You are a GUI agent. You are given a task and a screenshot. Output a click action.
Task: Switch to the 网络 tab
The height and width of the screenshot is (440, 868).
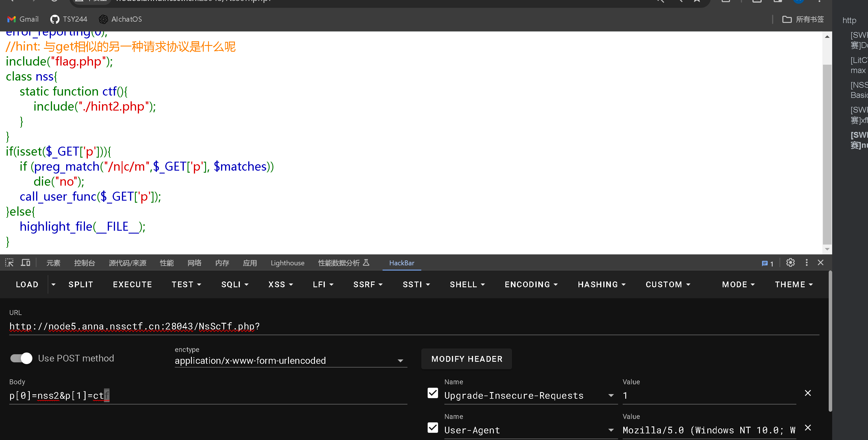[194, 263]
